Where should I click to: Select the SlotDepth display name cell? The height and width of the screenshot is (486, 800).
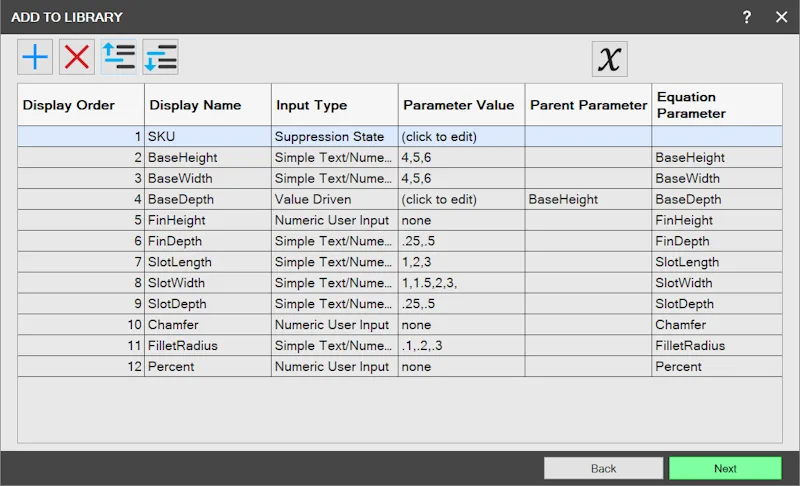click(x=208, y=304)
